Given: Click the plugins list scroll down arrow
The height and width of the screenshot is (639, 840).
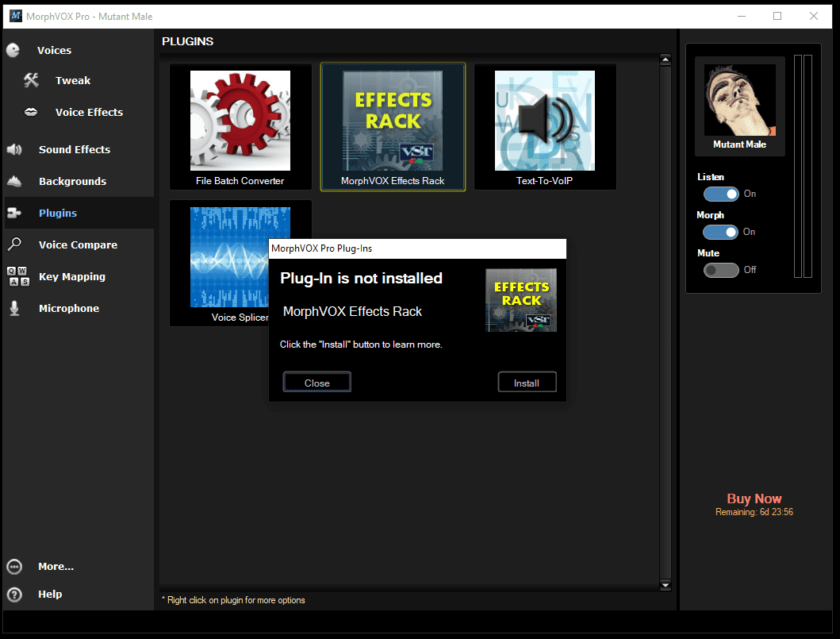Looking at the screenshot, I should click(665, 585).
